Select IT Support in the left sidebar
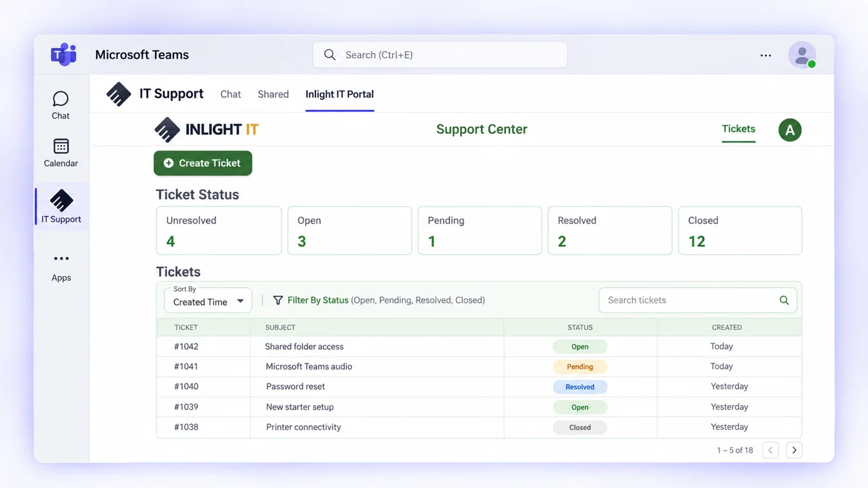Screen dimensions: 868x488 (x=61, y=207)
